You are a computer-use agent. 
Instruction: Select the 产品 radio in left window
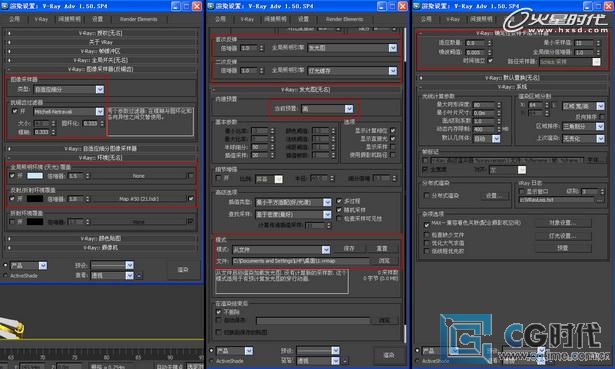pyautogui.click(x=5, y=265)
